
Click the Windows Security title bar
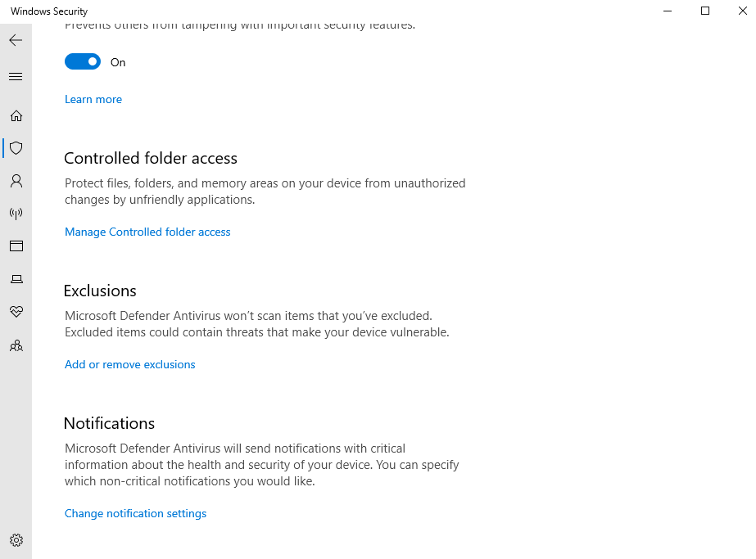328,11
